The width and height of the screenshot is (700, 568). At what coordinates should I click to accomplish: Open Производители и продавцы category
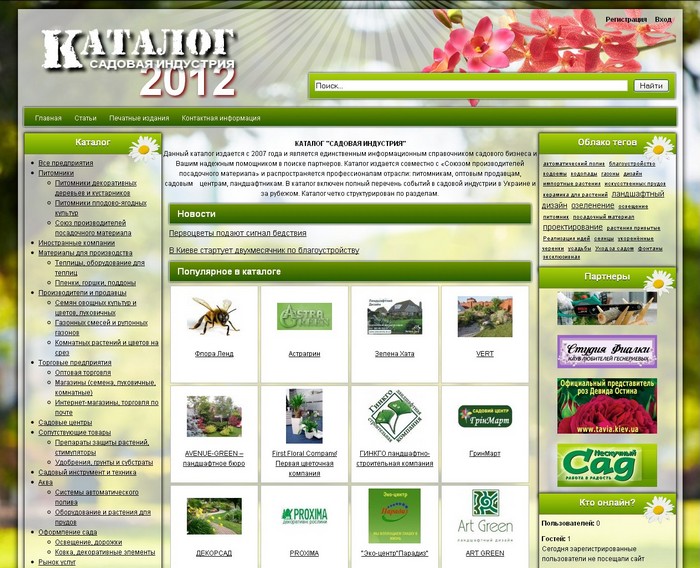click(82, 292)
